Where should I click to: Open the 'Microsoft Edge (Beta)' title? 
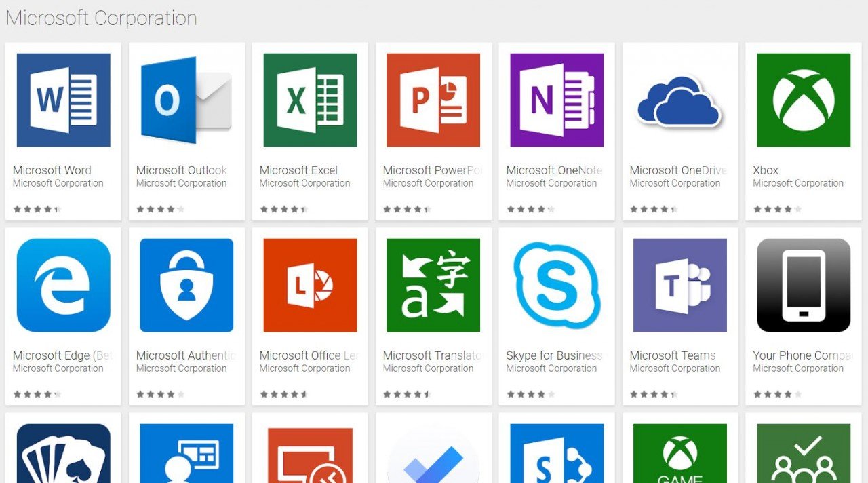pyautogui.click(x=63, y=355)
